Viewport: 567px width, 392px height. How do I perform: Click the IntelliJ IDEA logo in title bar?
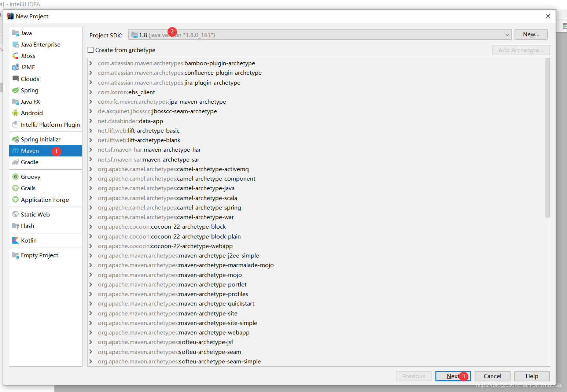10,16
